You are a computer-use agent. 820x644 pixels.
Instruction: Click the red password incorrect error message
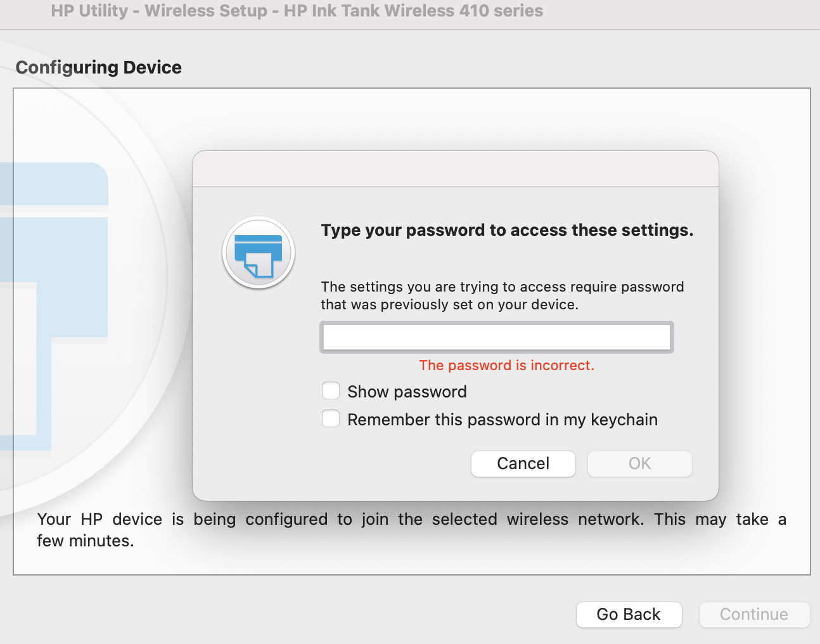click(x=506, y=365)
